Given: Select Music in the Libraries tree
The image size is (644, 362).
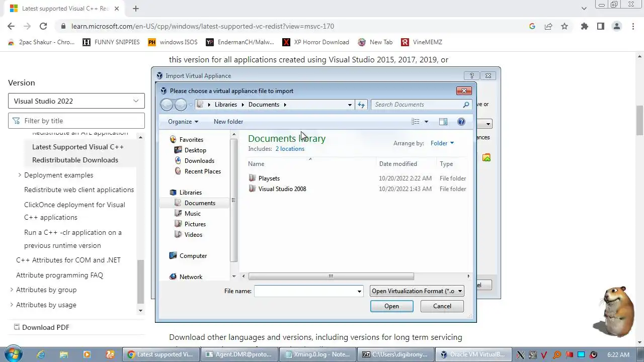Looking at the screenshot, I should pyautogui.click(x=192, y=213).
